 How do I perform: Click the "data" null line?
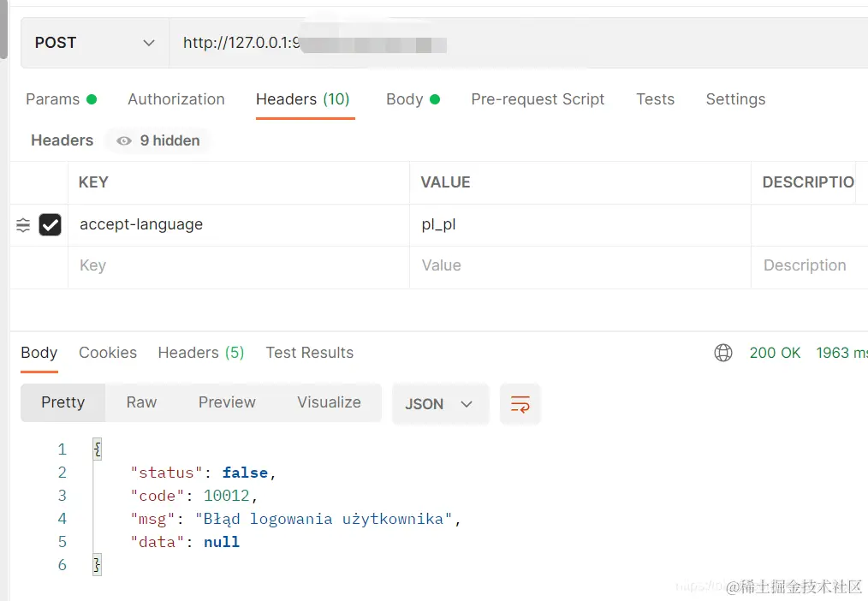coord(185,542)
